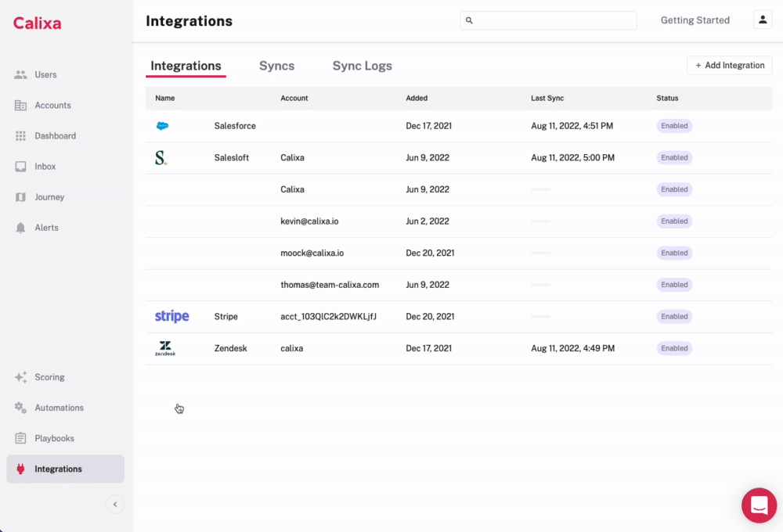The image size is (783, 532).
Task: Open the Getting Started link
Action: point(695,20)
